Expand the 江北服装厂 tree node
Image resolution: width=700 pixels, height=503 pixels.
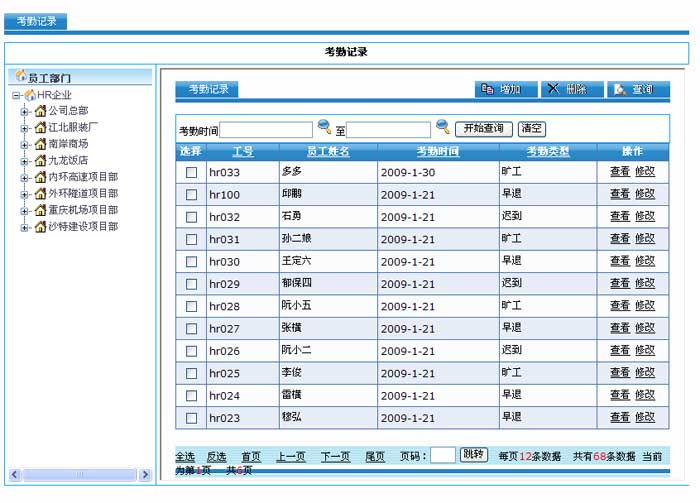(x=25, y=128)
